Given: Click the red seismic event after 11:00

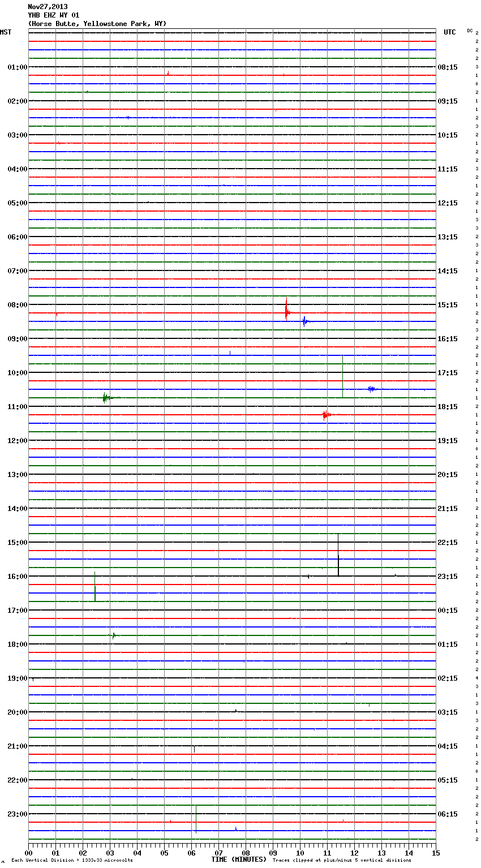Looking at the screenshot, I should (325, 415).
